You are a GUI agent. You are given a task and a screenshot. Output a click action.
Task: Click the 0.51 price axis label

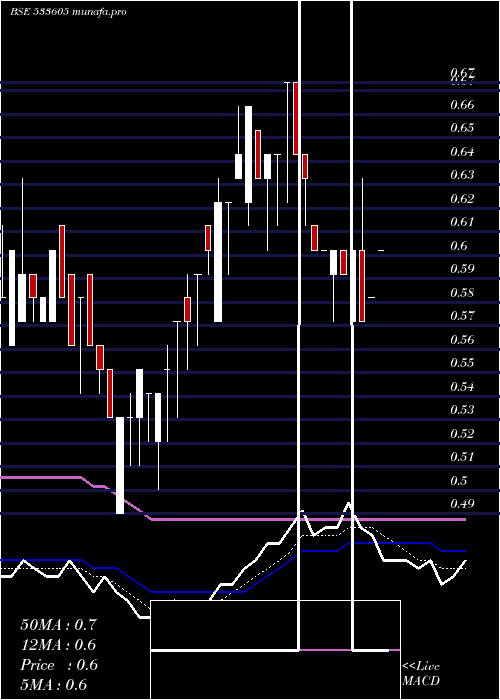[462, 457]
